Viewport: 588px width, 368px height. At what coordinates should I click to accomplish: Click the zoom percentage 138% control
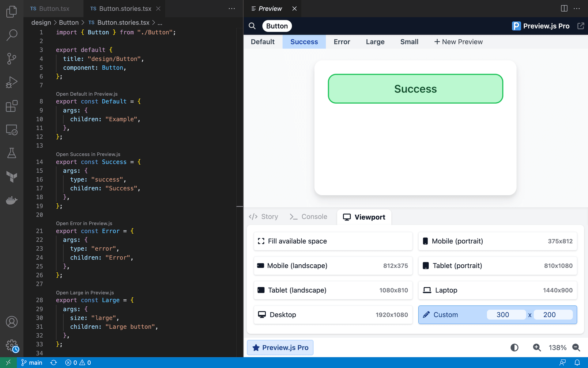557,347
